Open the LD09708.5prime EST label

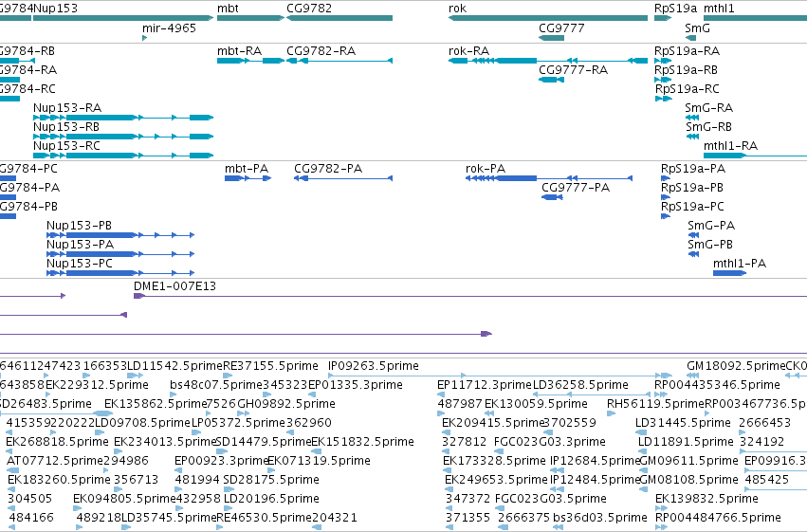click(x=143, y=424)
